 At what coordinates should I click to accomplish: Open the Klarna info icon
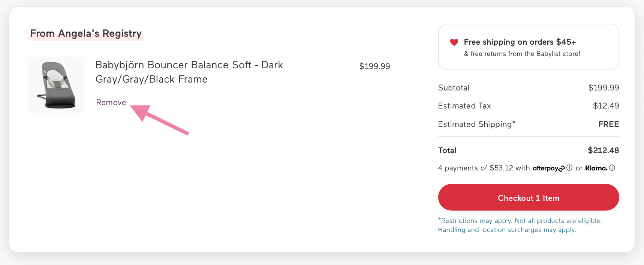click(x=612, y=168)
